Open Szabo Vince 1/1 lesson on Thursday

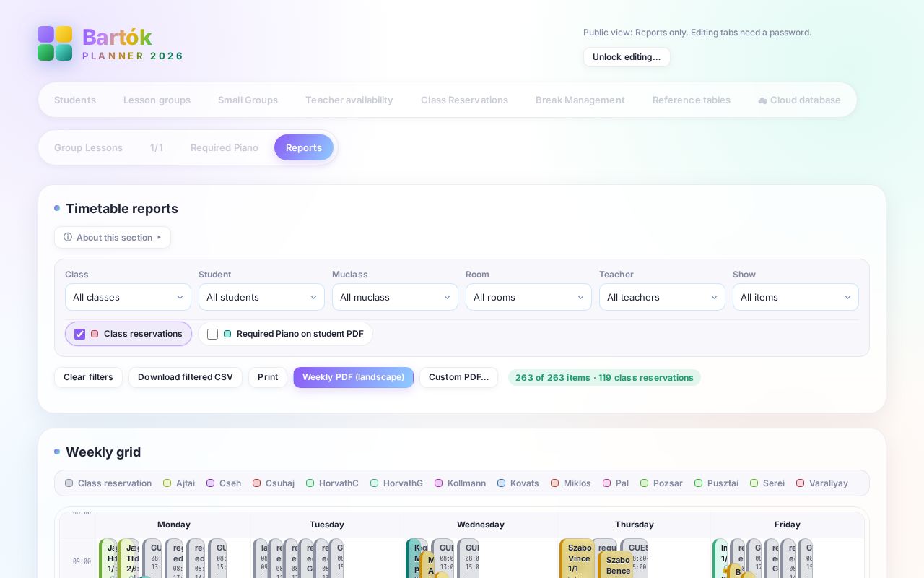pos(578,558)
